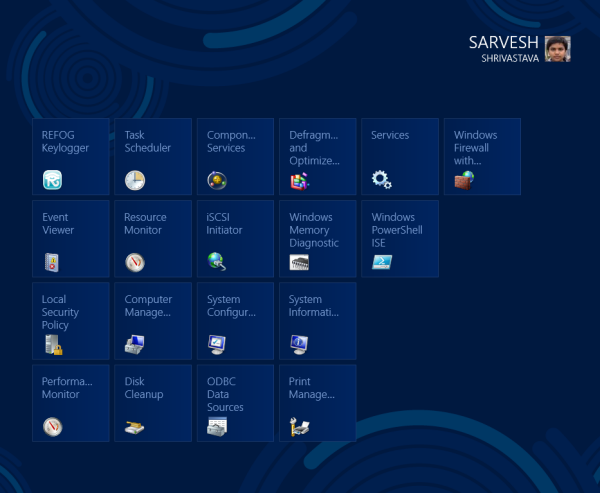Click the 'REFOG Keylogger' tile label
The height and width of the screenshot is (493, 600).
pyautogui.click(x=65, y=142)
